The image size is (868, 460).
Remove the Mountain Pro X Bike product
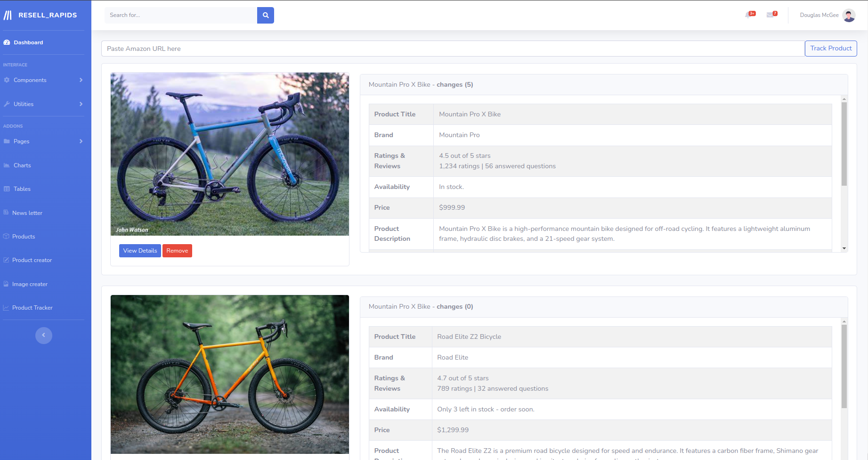pos(177,251)
